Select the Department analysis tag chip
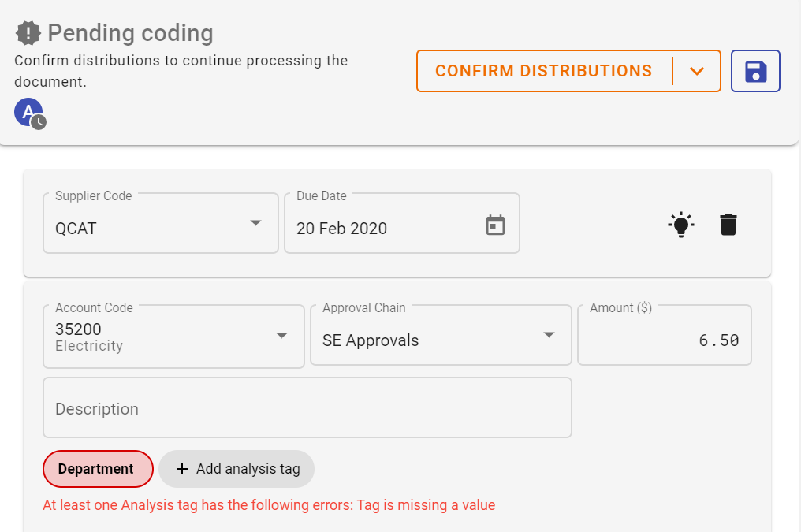 coord(98,468)
